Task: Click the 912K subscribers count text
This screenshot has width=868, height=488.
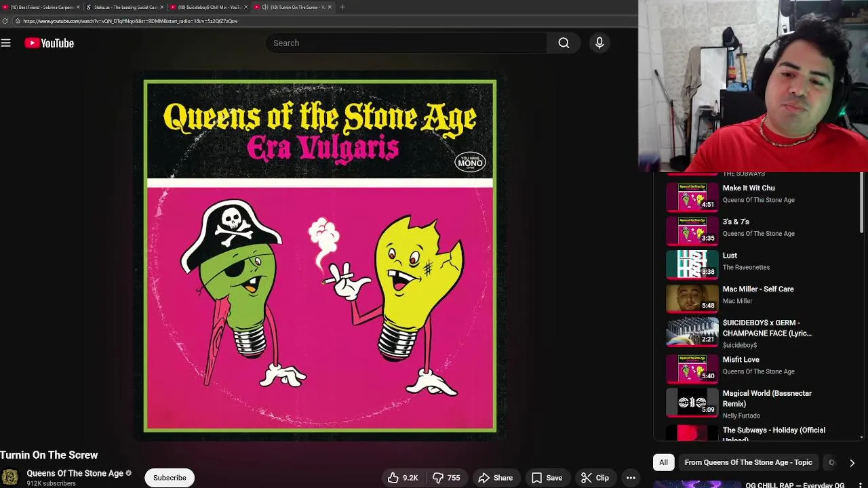Action: pos(51,483)
